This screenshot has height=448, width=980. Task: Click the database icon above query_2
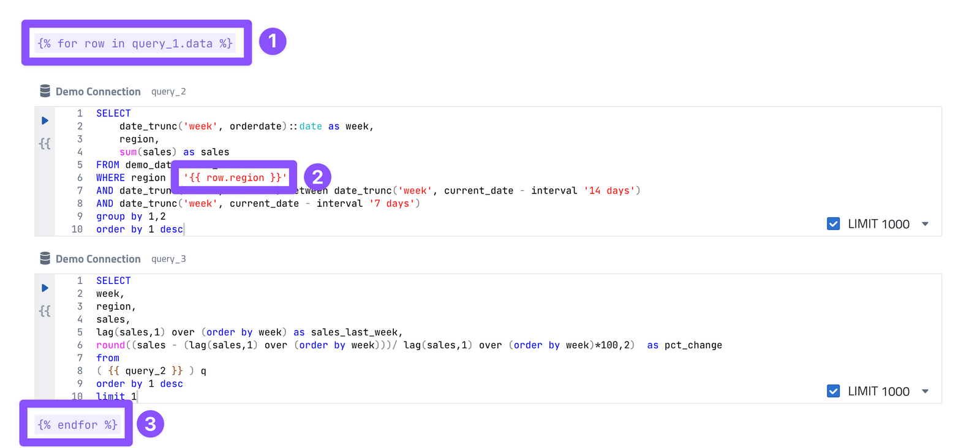(x=45, y=91)
